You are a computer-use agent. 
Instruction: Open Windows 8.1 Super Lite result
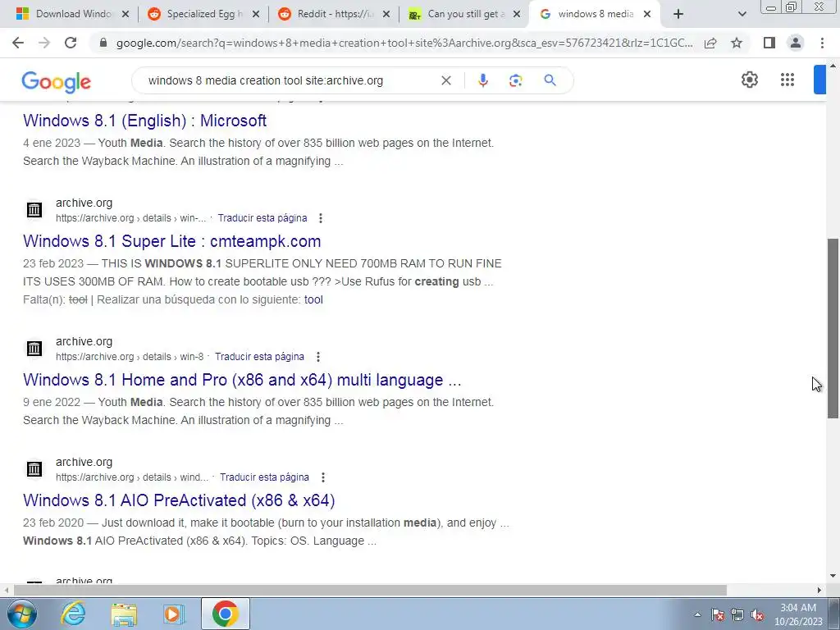point(172,241)
